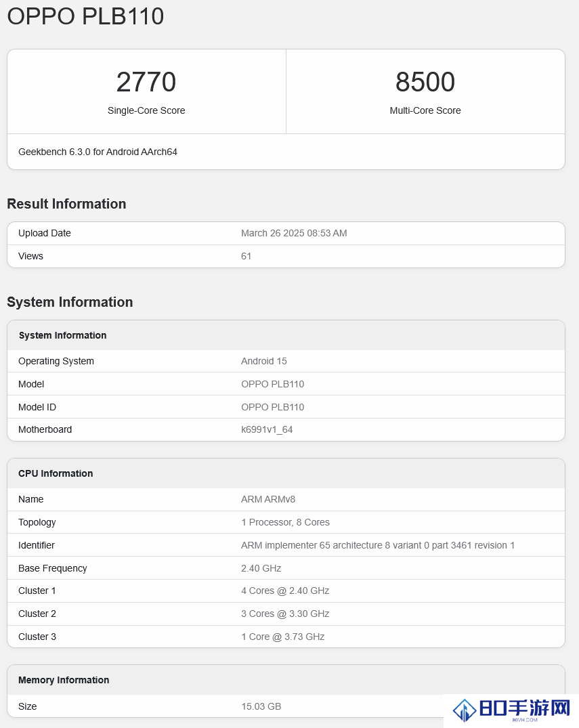
Task: Click the page title OPPO PLB110
Action: [x=85, y=16]
